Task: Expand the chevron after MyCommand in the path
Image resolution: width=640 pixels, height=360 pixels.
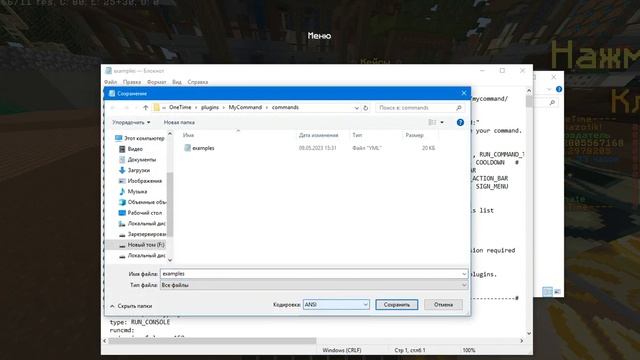Action: pos(267,108)
